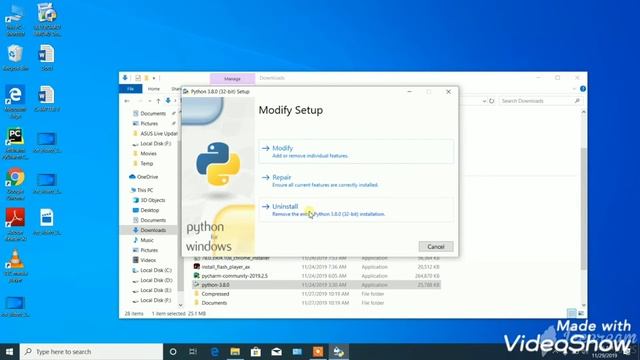Select Movies folder in sidebar
The image size is (640, 360).
tap(148, 153)
